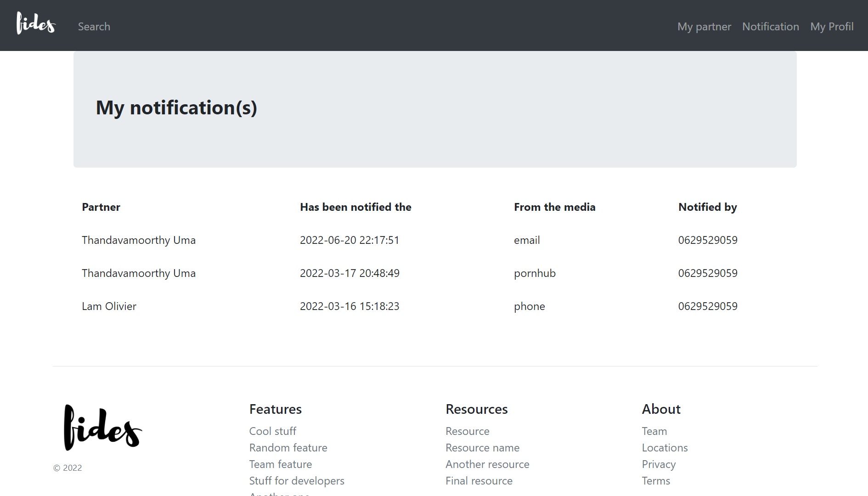Click the large Fides footer logo
This screenshot has height=496, width=868.
pyautogui.click(x=103, y=428)
